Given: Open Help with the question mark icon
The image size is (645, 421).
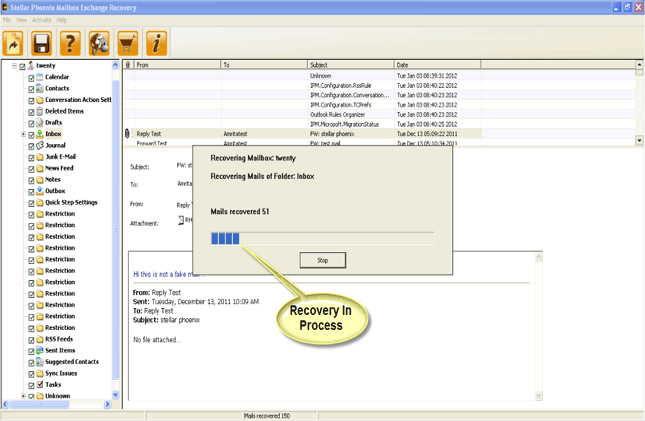Looking at the screenshot, I should point(70,43).
